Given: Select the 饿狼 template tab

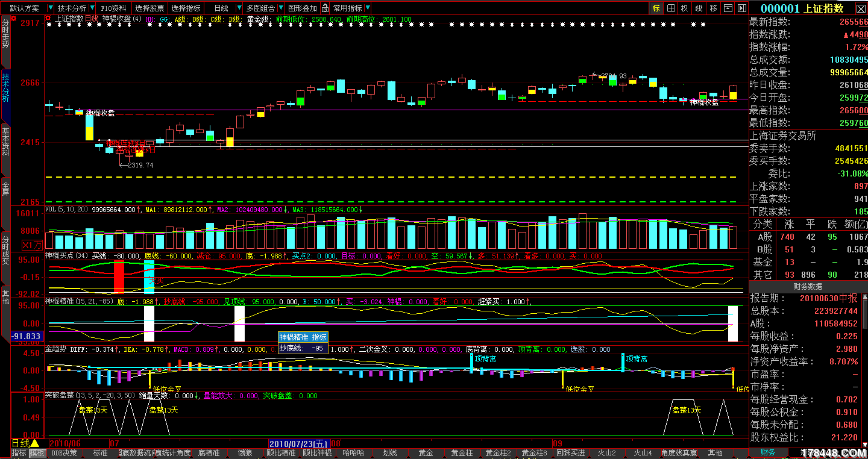Looking at the screenshot, I should click(245, 453).
